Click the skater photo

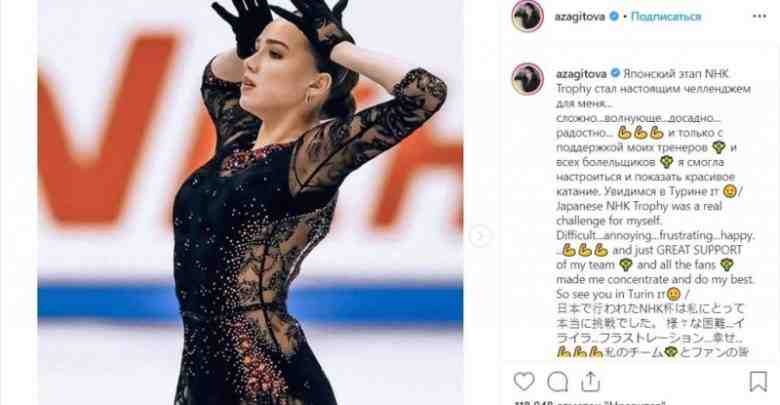coord(250,202)
